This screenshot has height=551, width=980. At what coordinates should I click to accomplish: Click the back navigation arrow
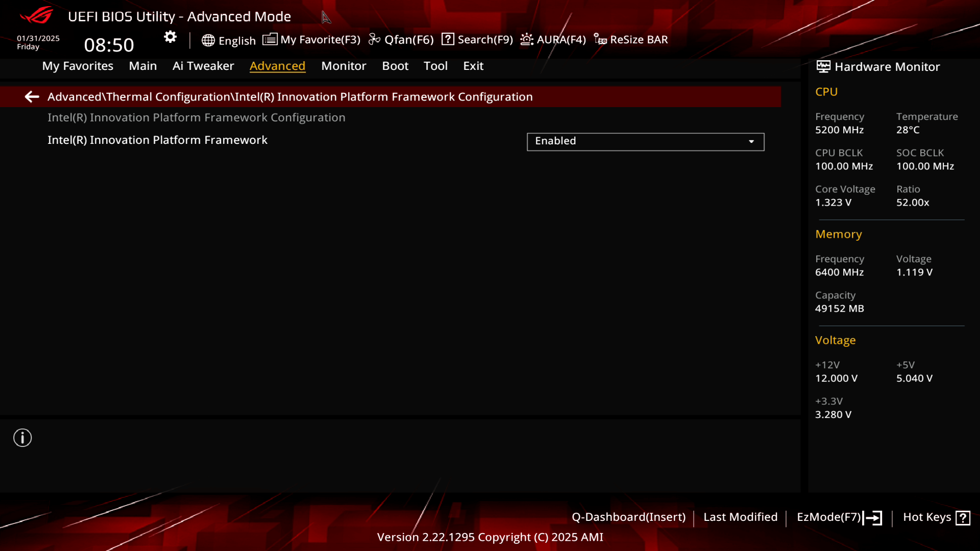pyautogui.click(x=32, y=96)
